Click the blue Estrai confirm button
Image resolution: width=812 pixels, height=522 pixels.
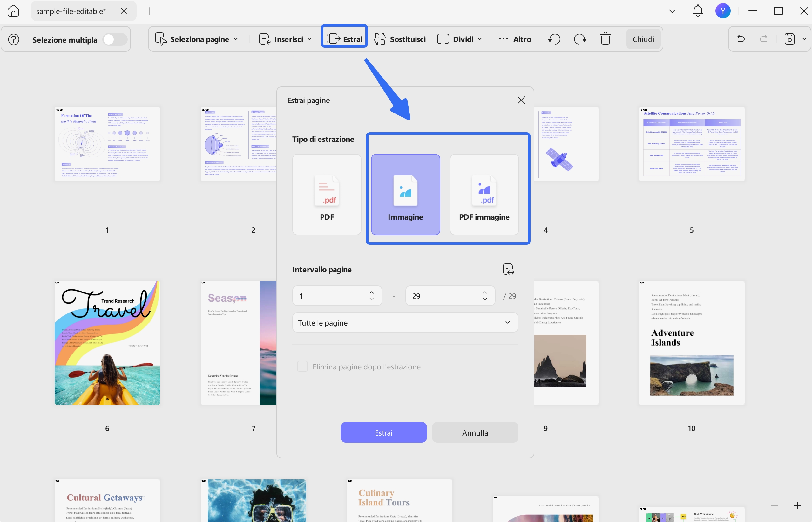[383, 432]
